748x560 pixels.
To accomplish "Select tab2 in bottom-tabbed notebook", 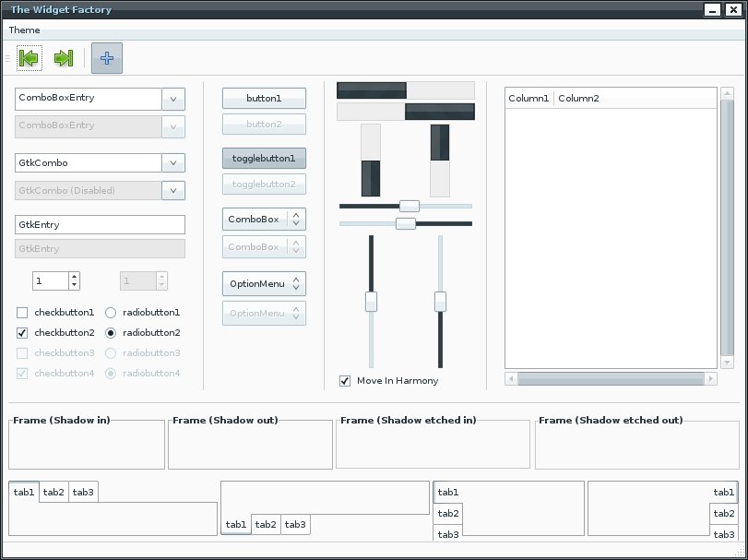I will point(266,524).
